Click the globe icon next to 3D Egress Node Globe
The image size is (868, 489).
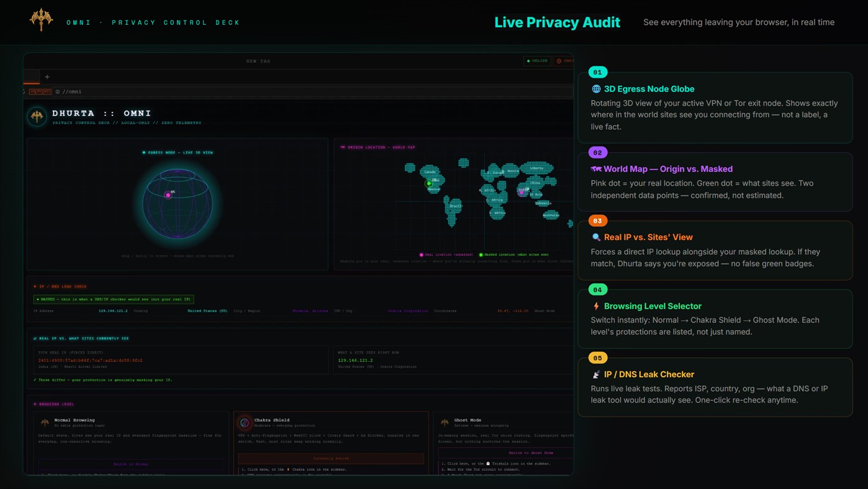[596, 89]
